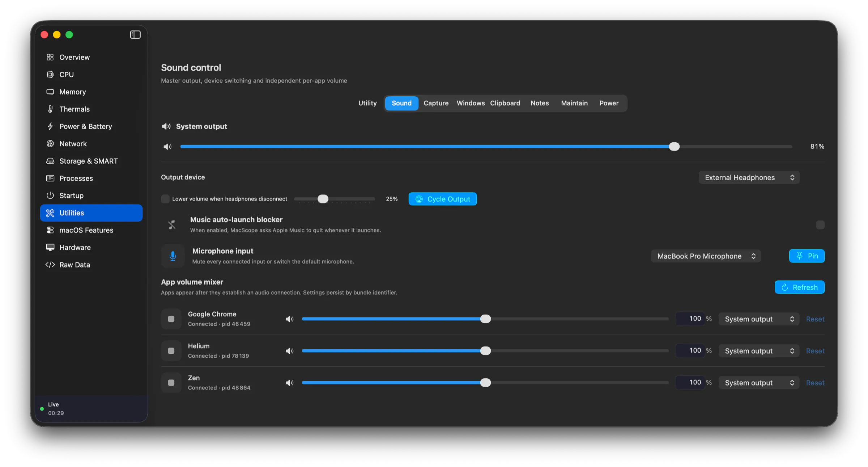Mute system output via slider speaker icon

coord(167,147)
